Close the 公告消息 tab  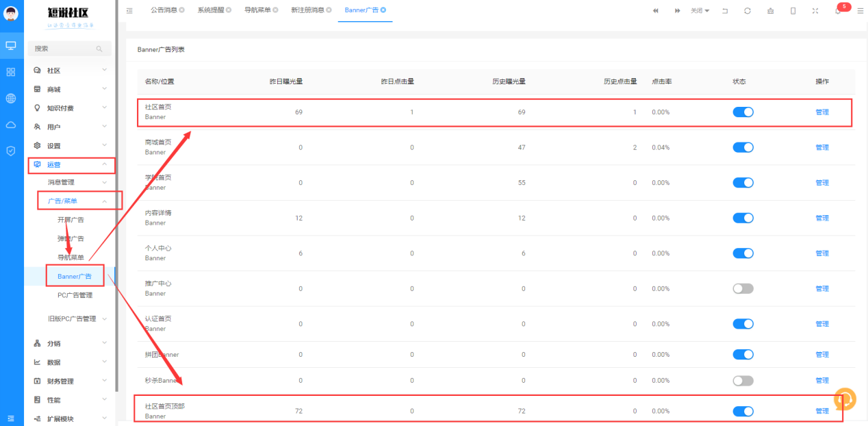[x=181, y=10]
